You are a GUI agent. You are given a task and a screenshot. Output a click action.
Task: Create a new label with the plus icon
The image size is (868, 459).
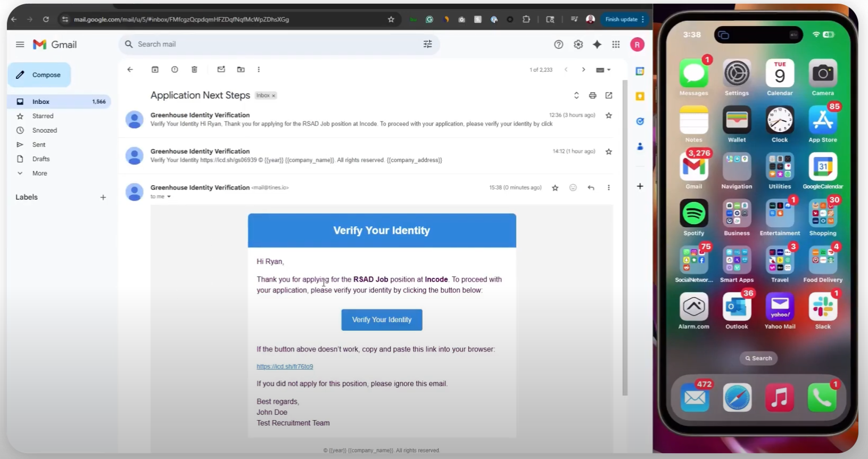point(103,198)
